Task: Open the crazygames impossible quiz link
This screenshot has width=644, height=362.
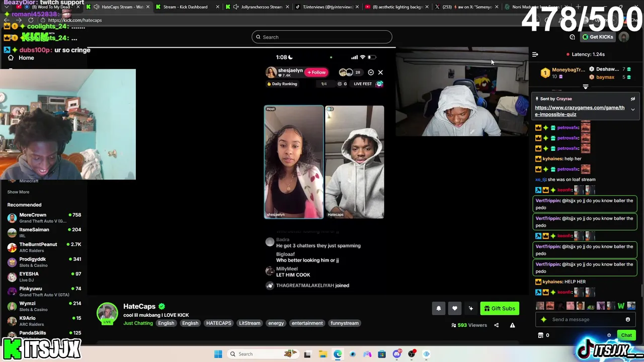Action: (x=580, y=111)
